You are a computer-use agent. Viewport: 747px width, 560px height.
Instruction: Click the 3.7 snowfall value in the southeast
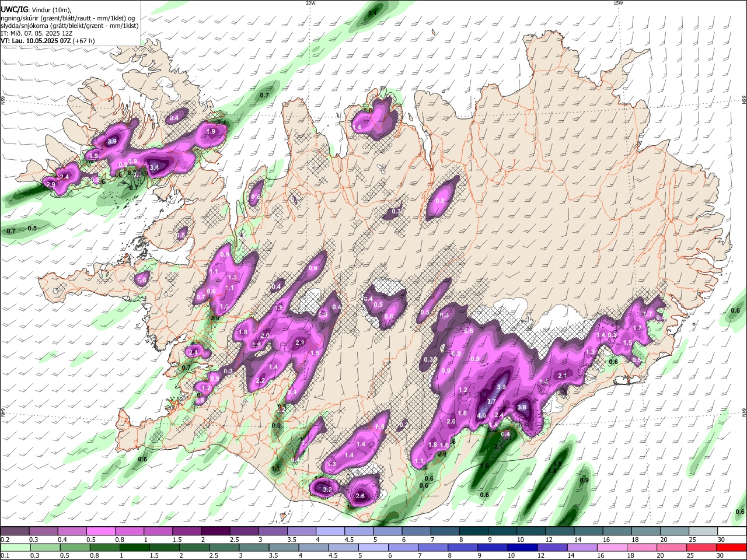tap(491, 401)
